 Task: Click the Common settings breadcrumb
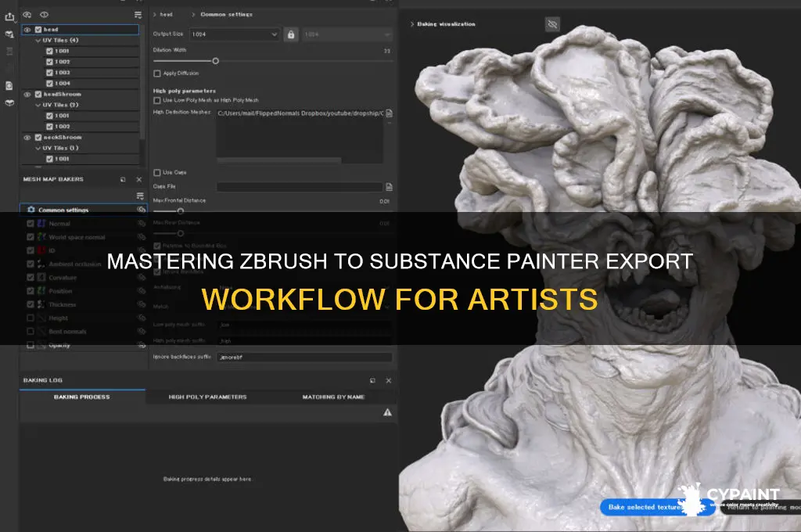226,14
